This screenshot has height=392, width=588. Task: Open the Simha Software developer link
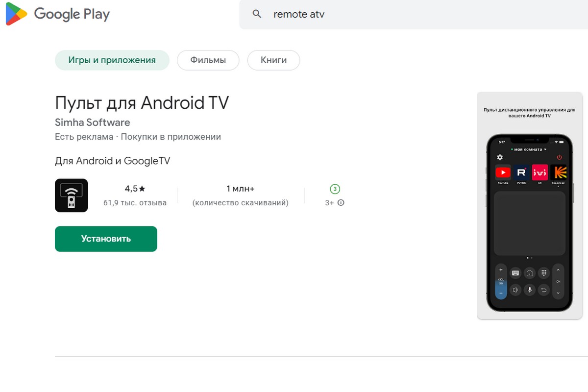[x=92, y=122]
